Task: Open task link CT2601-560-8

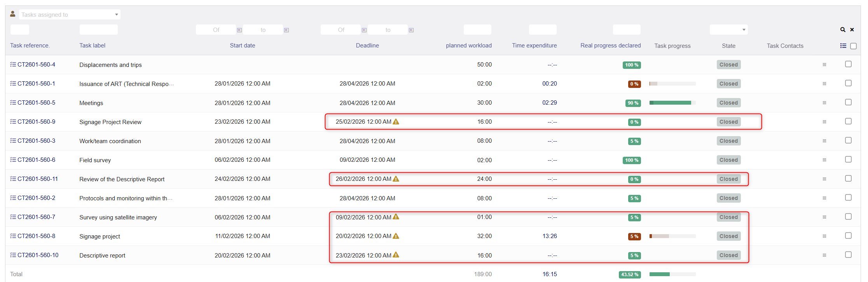Action: 36,236
